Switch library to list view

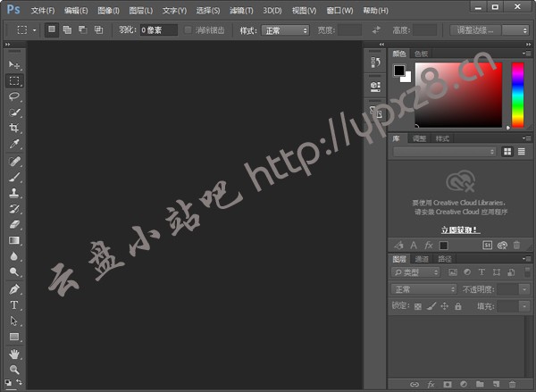click(522, 152)
